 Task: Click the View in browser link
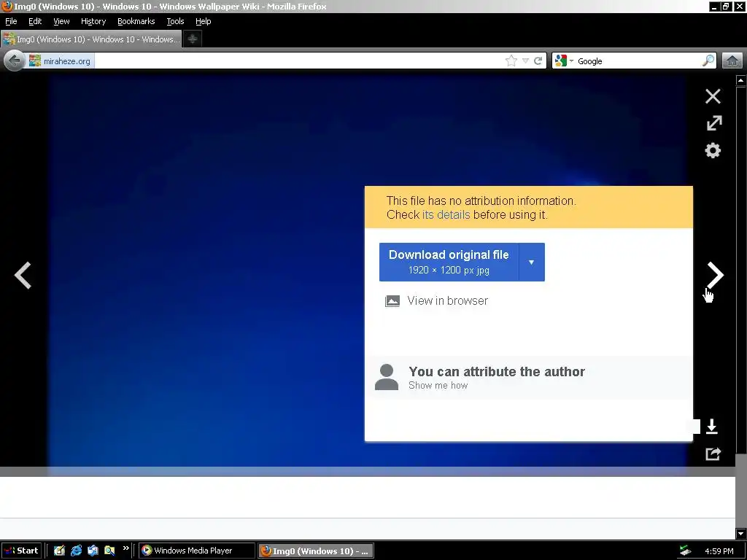(x=447, y=300)
